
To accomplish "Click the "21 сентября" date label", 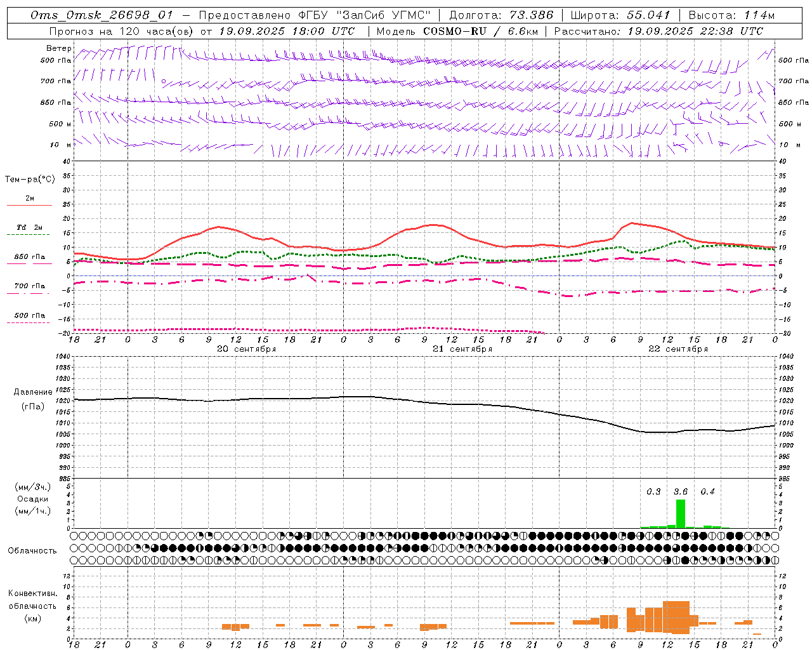I will tap(462, 349).
